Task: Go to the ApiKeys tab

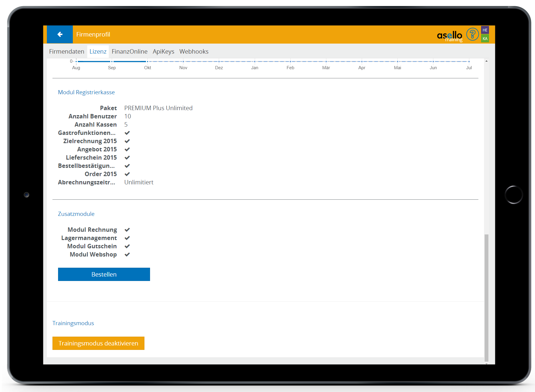Action: 163,52
